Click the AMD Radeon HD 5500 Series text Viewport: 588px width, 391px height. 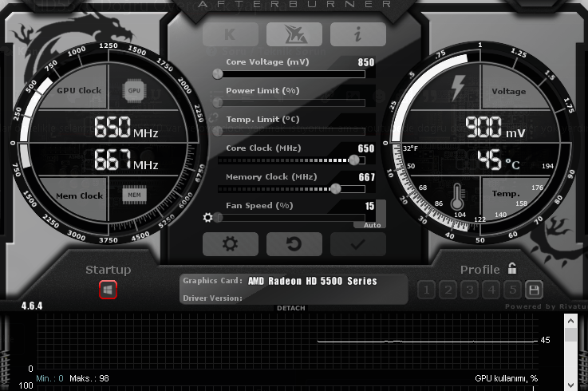click(x=313, y=281)
